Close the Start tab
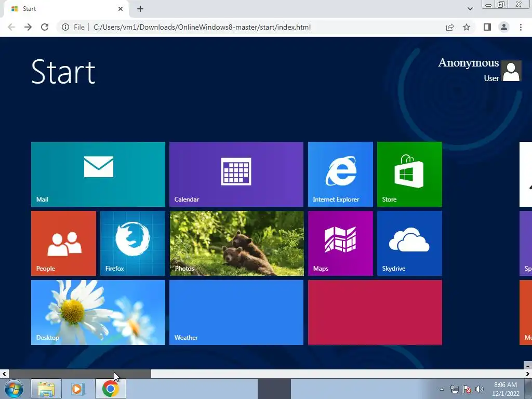532x399 pixels. [x=121, y=9]
